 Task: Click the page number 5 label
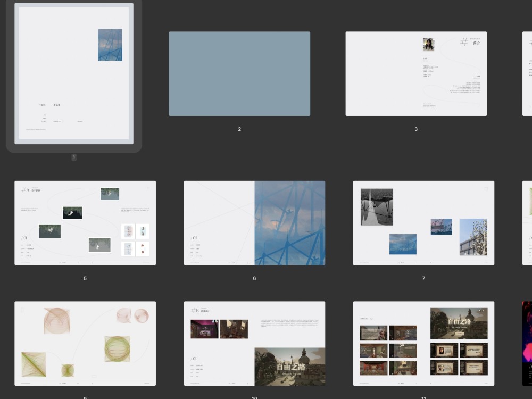point(85,278)
